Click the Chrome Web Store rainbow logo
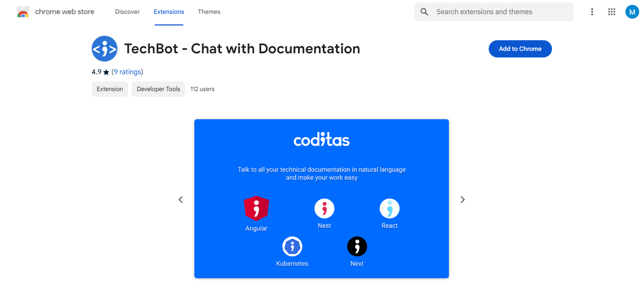644x291 pixels. pyautogui.click(x=23, y=12)
